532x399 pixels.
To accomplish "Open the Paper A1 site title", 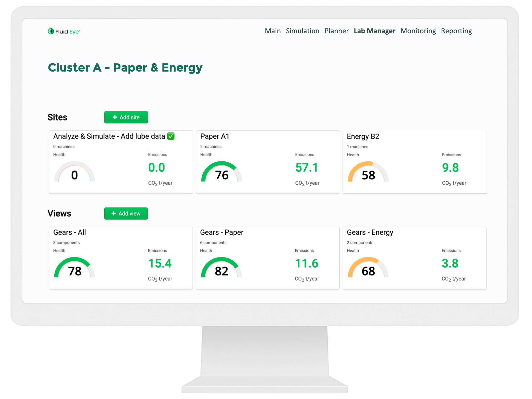I will click(214, 136).
